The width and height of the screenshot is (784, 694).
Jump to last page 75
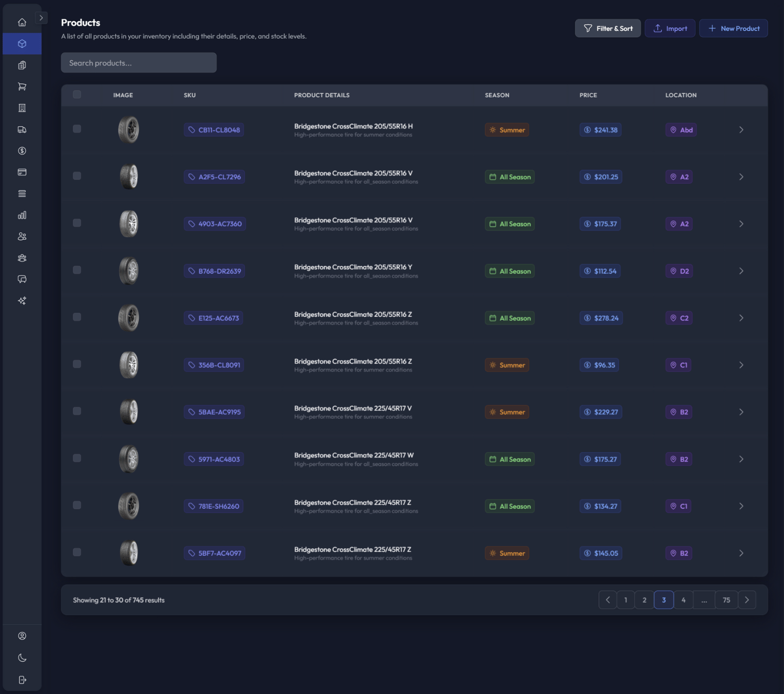(x=727, y=600)
